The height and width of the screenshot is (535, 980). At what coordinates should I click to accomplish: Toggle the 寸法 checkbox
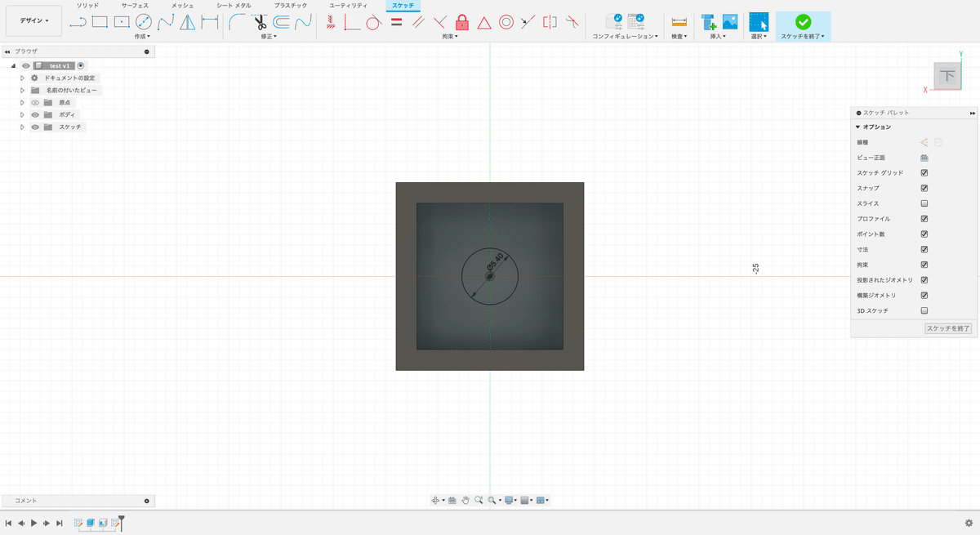[x=924, y=249]
